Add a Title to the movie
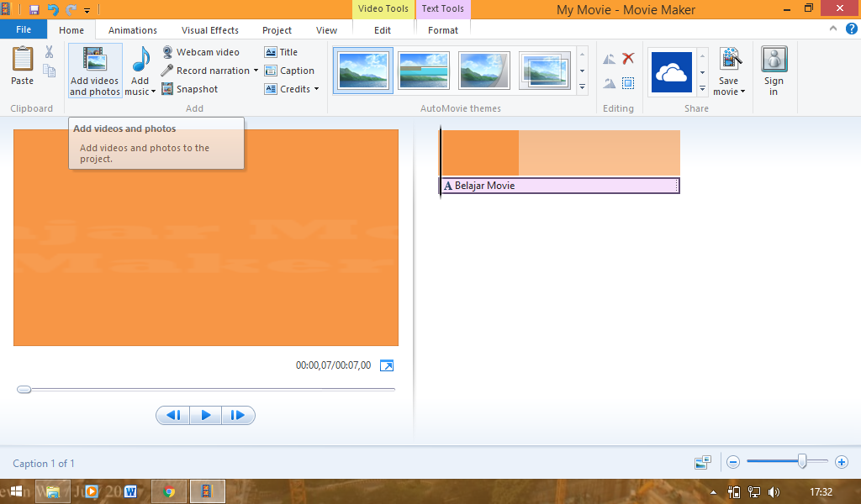 (281, 52)
